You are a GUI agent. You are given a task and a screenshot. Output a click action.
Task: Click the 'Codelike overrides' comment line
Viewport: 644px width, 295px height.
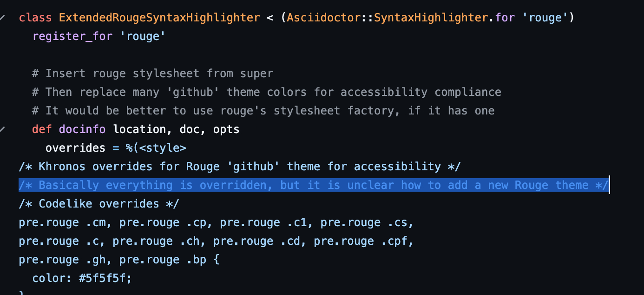coord(99,204)
